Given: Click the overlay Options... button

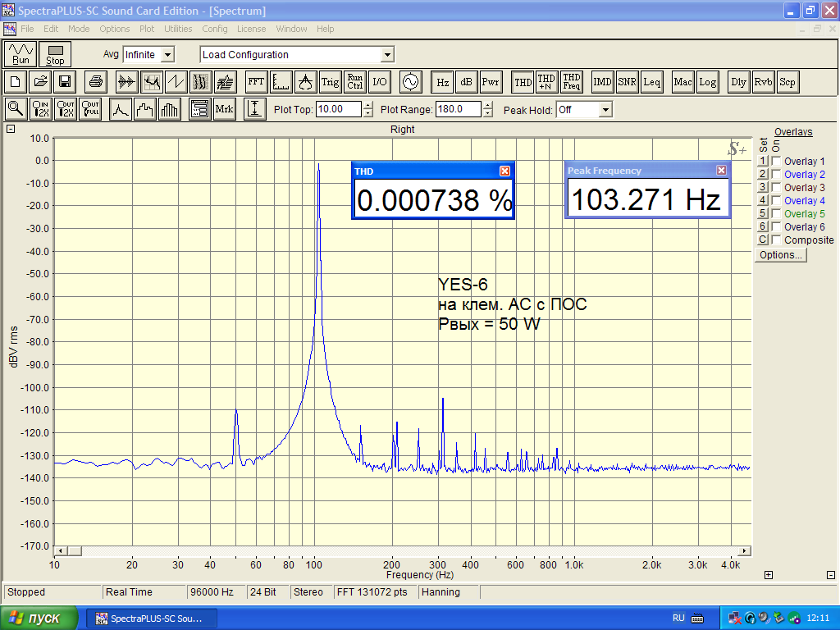Looking at the screenshot, I should 781,255.
